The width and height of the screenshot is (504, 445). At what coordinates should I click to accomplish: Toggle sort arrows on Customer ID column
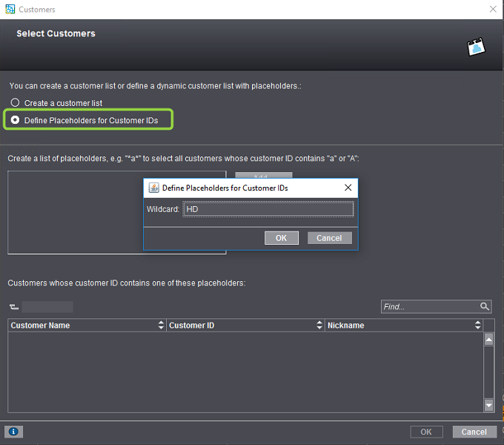(319, 326)
